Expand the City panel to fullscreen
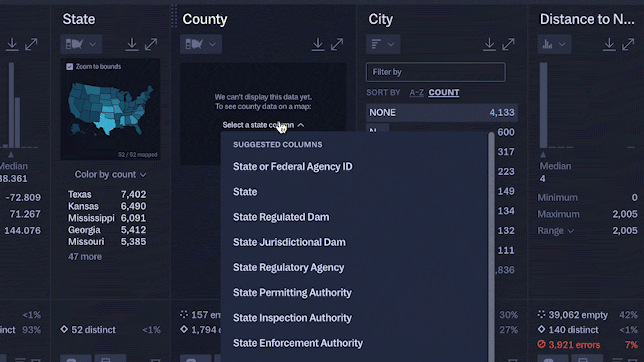 (x=508, y=44)
